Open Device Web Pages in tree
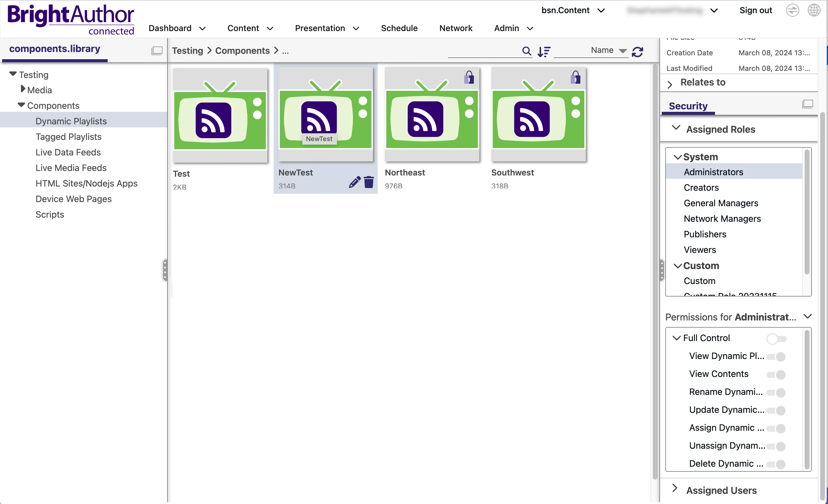 coord(74,199)
